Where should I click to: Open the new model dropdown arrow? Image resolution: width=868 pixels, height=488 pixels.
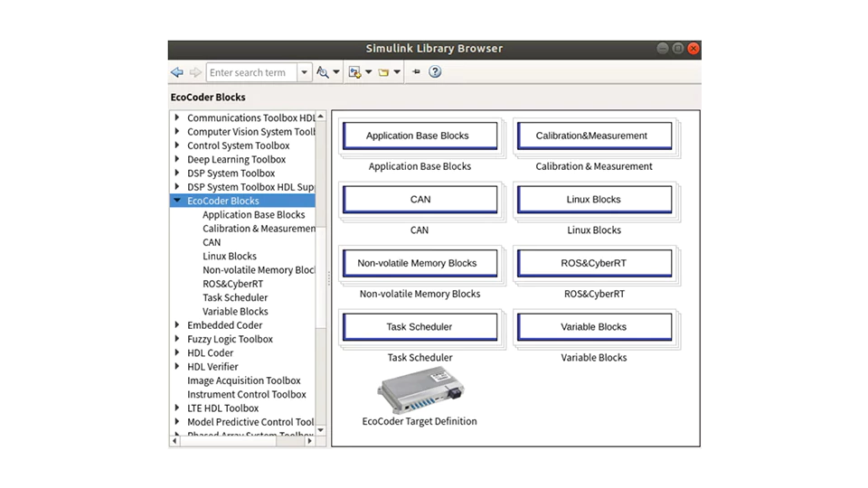[369, 72]
